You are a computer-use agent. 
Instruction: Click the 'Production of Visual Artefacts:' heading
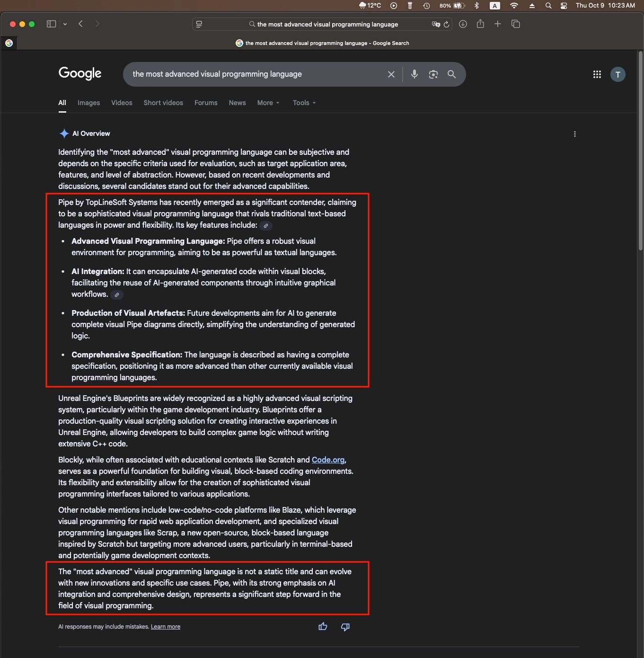pos(128,313)
